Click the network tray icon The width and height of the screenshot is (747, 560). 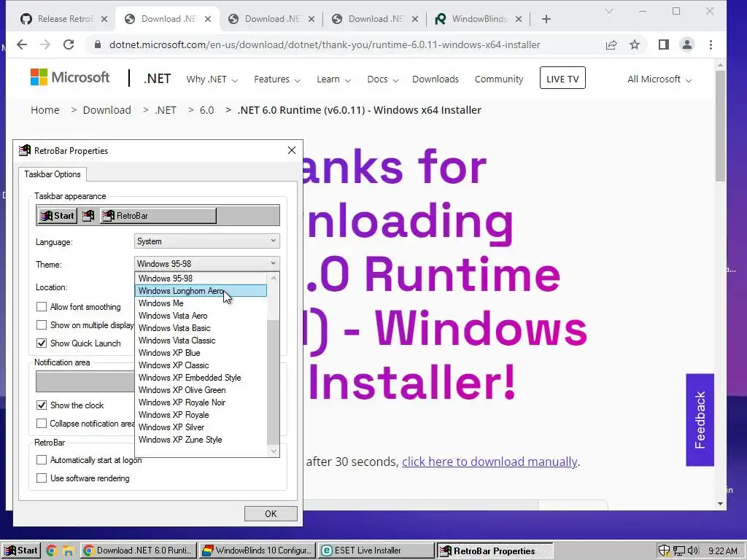678,551
